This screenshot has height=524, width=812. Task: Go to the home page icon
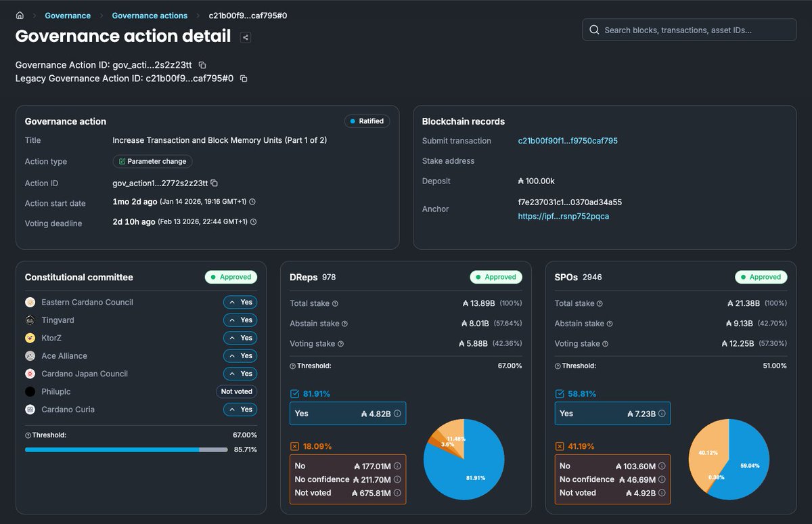20,15
